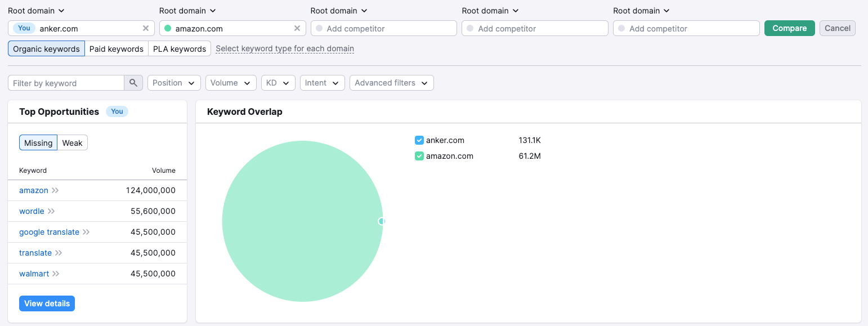
Task: Clear the amazon.com domain field
Action: point(297,28)
